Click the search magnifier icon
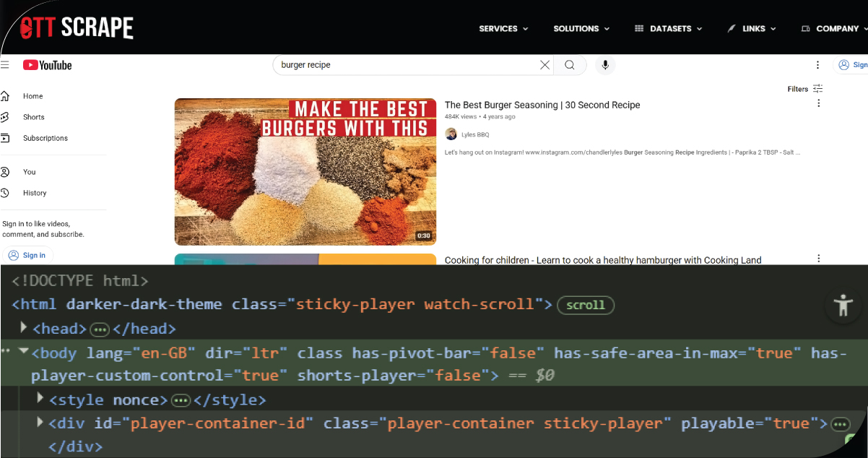This screenshot has width=868, height=458. 570,65
